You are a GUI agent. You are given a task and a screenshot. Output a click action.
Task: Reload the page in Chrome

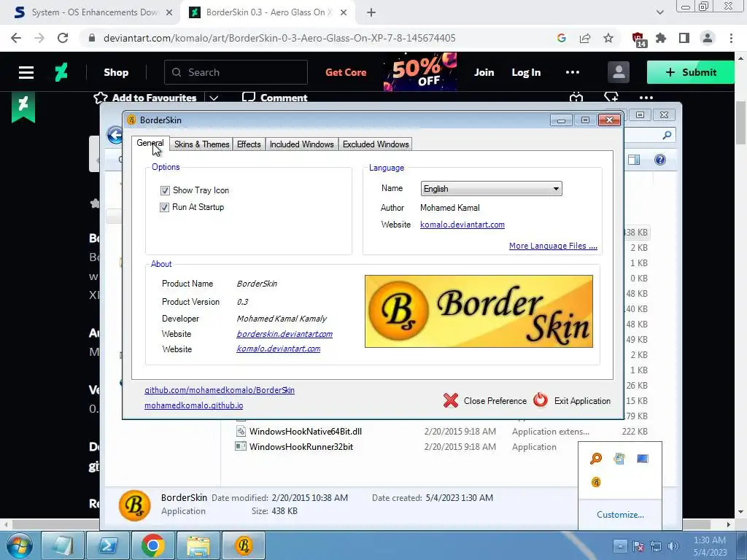tap(63, 38)
